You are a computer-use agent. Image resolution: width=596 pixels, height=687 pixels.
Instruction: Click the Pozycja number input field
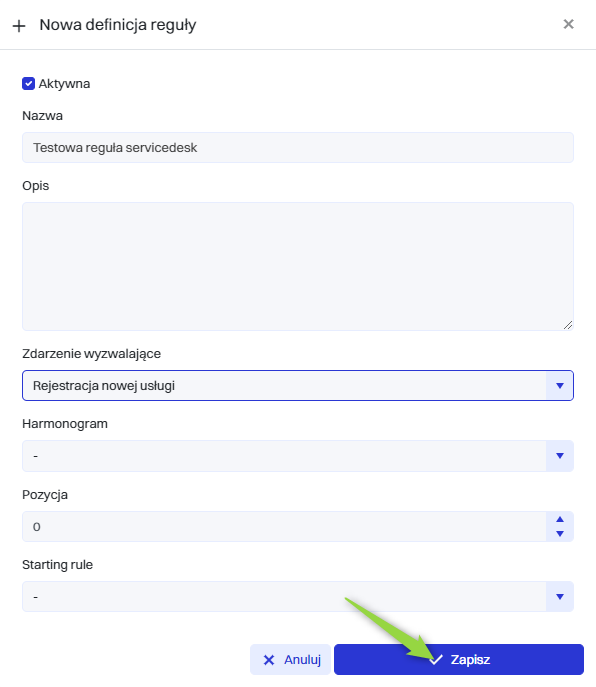tap(284, 526)
